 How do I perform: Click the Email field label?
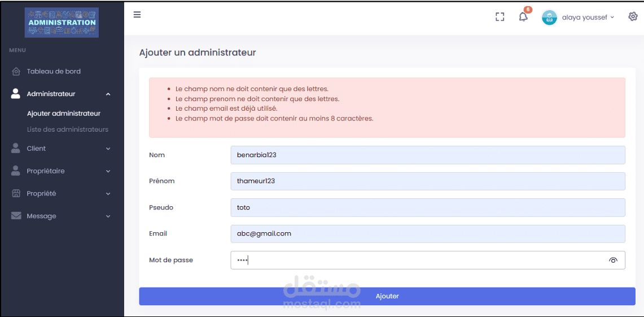pos(158,233)
